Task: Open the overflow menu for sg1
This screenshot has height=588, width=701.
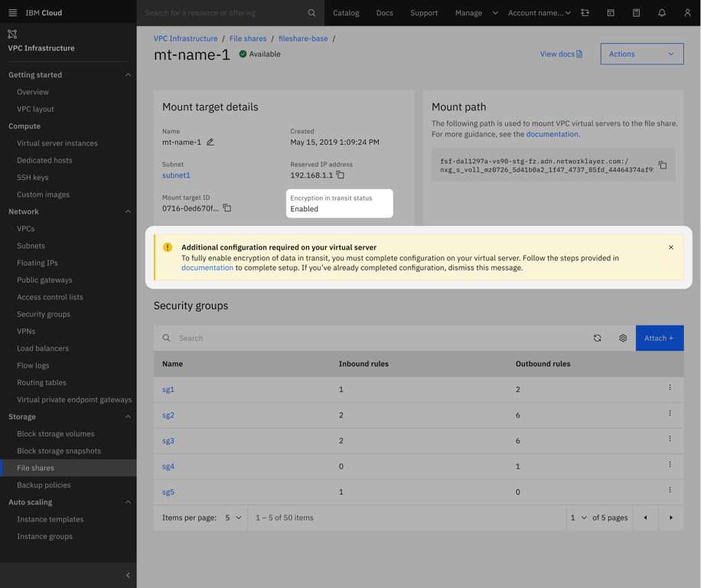Action: [670, 388]
